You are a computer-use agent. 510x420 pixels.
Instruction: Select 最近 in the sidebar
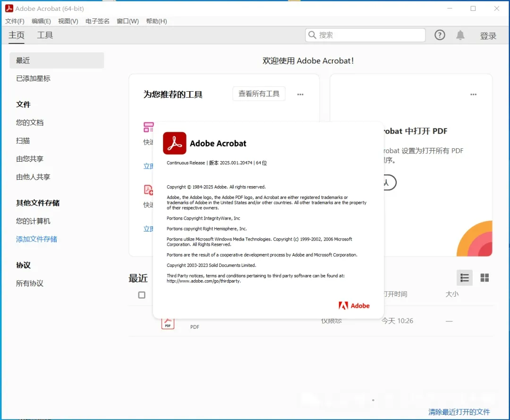tap(57, 60)
